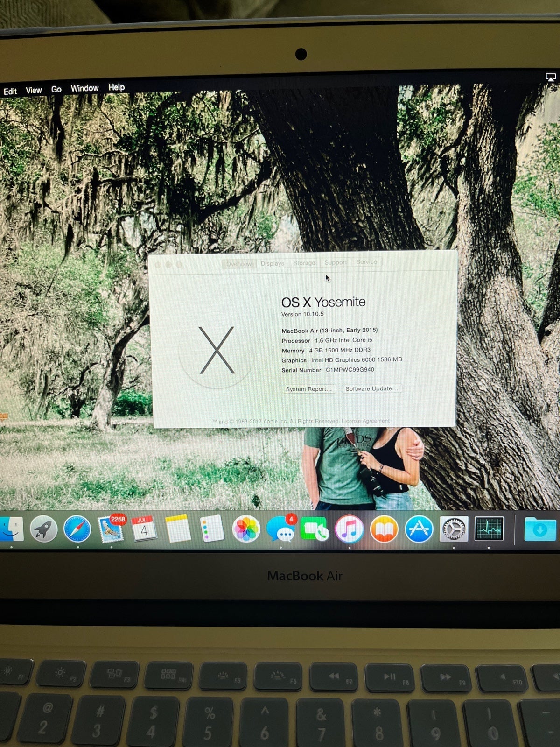Click the serial number C1MPWC99G940
This screenshot has width=560, height=747.
(x=350, y=370)
